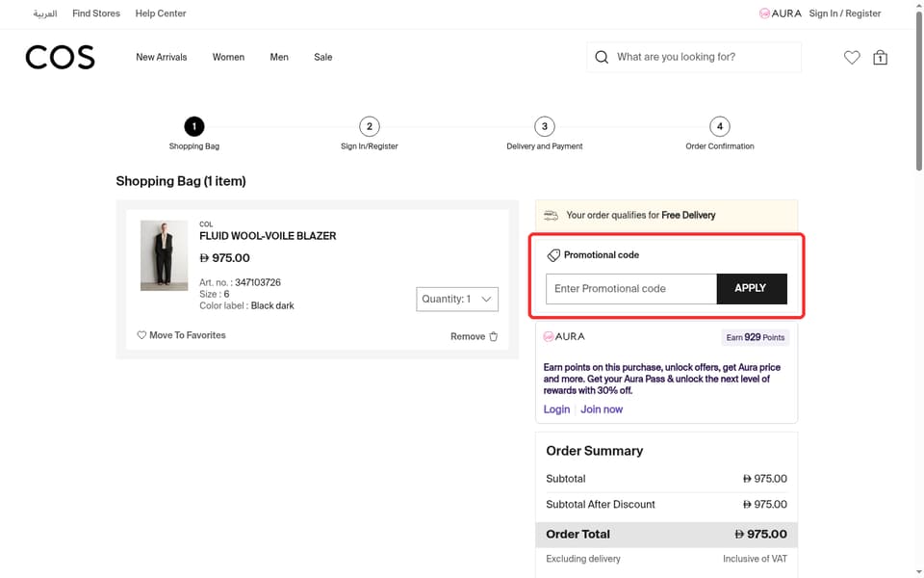The width and height of the screenshot is (924, 578).
Task: Click the AURA Login link
Action: [556, 409]
